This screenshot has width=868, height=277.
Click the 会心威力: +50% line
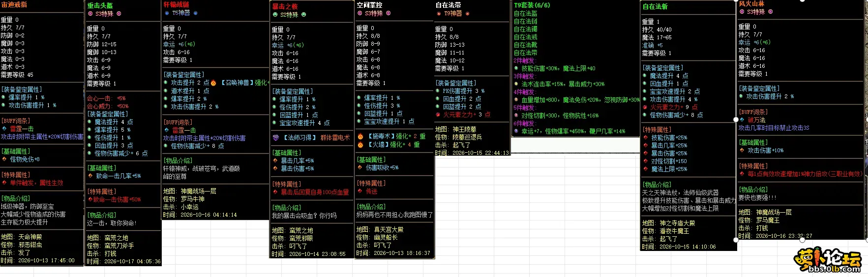pos(108,106)
